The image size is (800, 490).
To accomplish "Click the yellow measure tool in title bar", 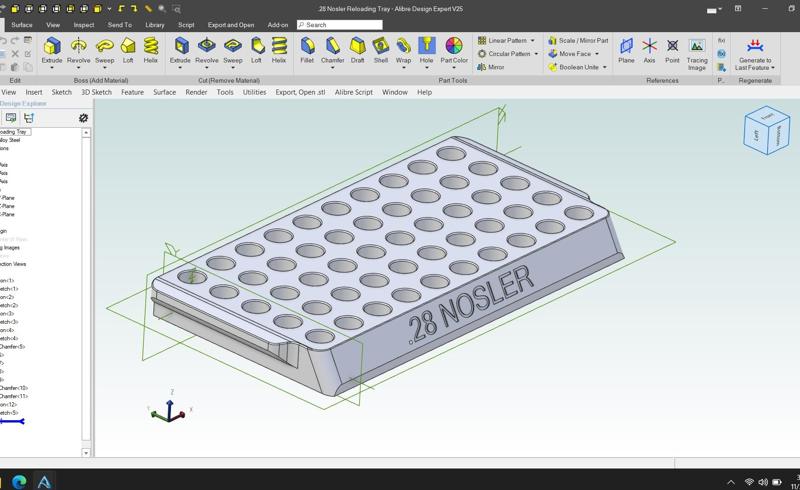I will (148, 9).
